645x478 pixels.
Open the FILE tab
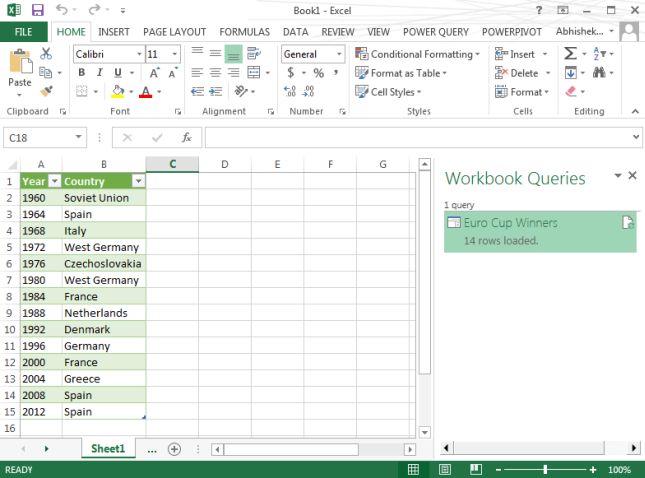coord(23,32)
